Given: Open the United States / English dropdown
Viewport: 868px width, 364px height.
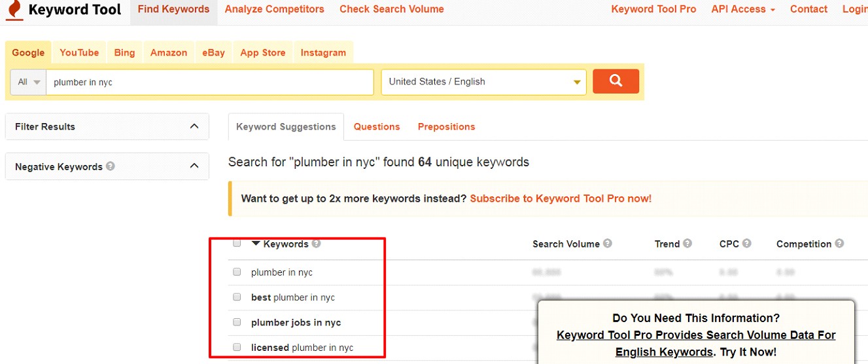Looking at the screenshot, I should (483, 82).
